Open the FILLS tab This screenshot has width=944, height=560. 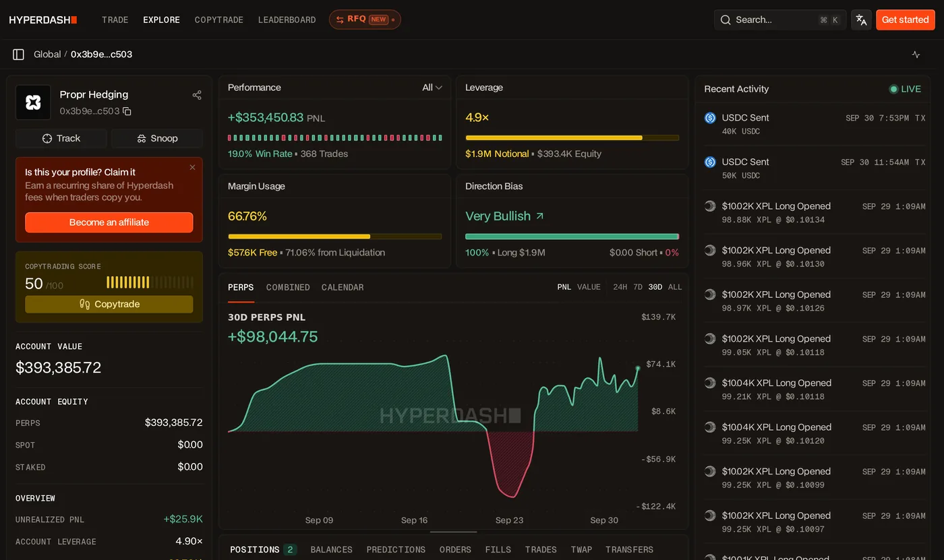tap(498, 549)
